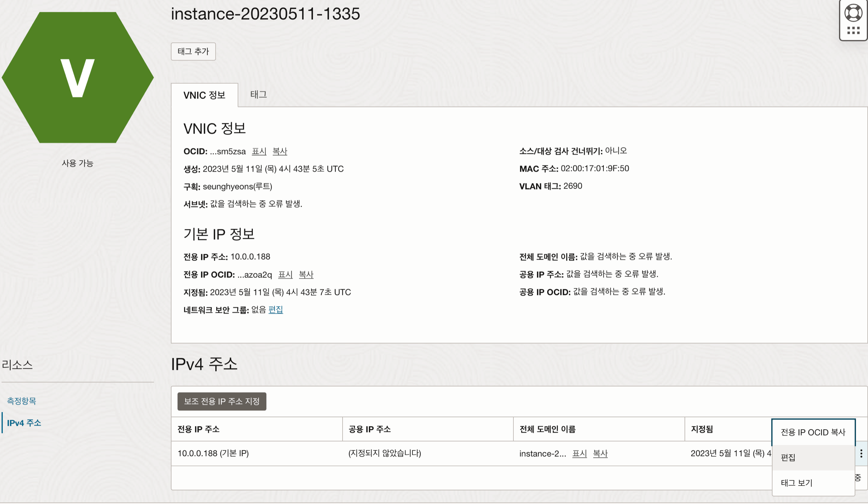Select IPv4 주소 in the resources sidebar
The width and height of the screenshot is (868, 504).
coord(24,423)
